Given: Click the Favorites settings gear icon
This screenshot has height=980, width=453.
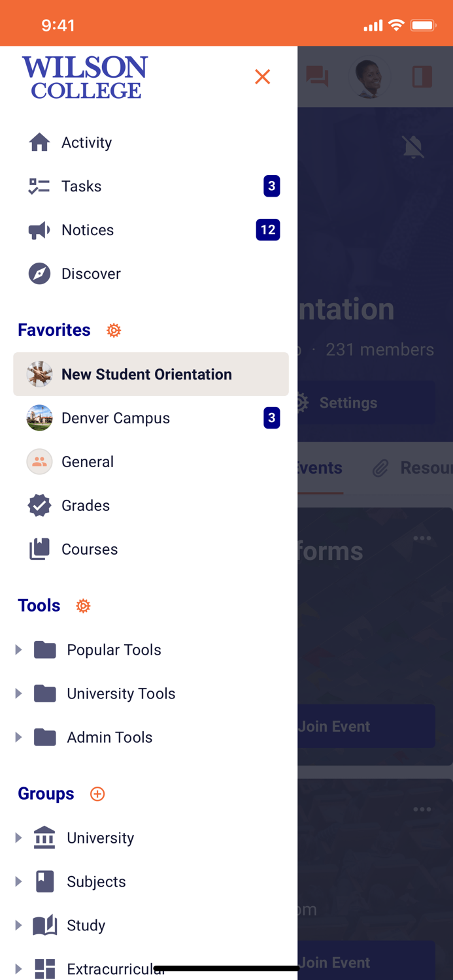Looking at the screenshot, I should tap(114, 331).
